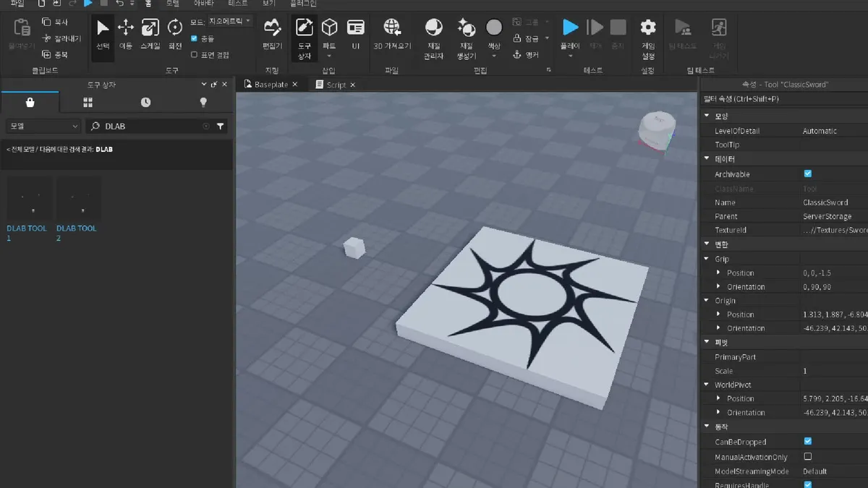This screenshot has width=868, height=488.
Task: Click 앵커 anchor icon
Action: pos(517,54)
